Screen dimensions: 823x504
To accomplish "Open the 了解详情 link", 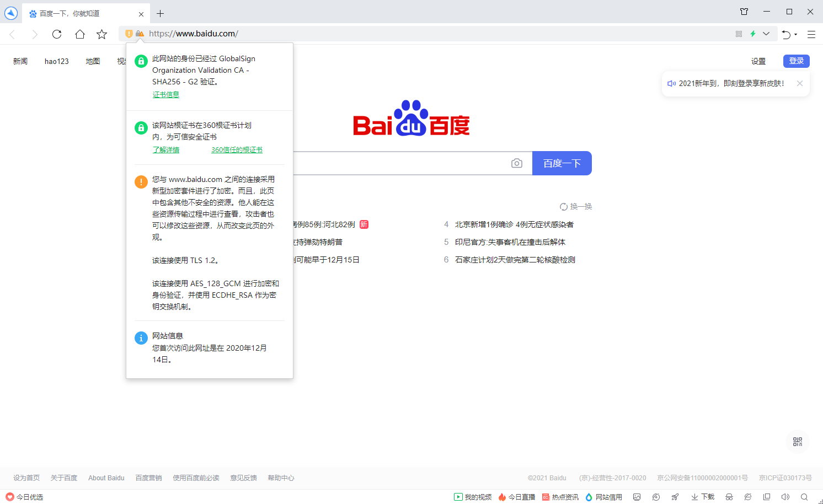I will pos(166,150).
